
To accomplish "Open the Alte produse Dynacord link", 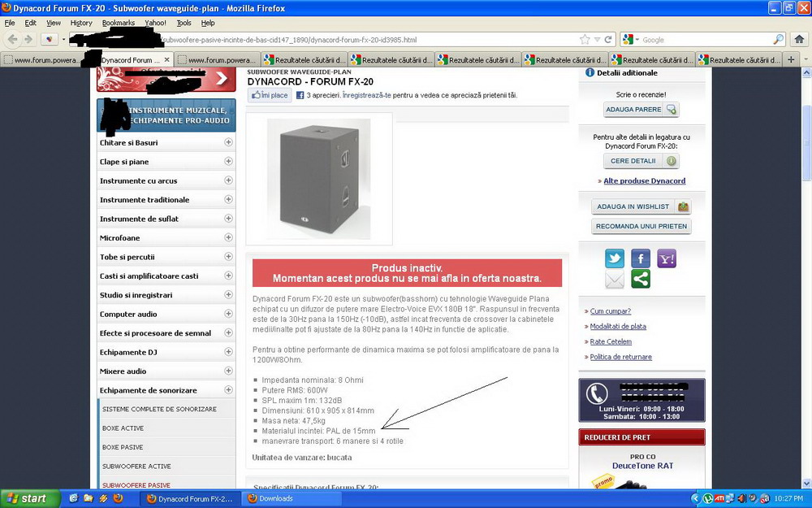I will coord(644,181).
